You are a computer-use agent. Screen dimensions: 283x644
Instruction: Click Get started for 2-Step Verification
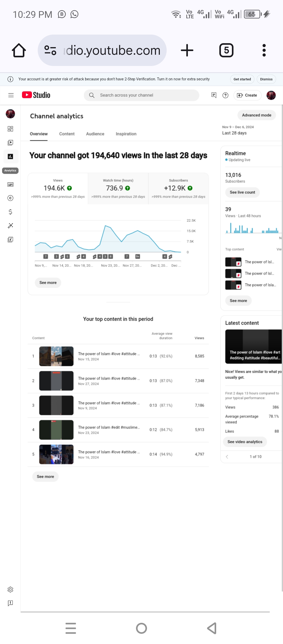(242, 79)
